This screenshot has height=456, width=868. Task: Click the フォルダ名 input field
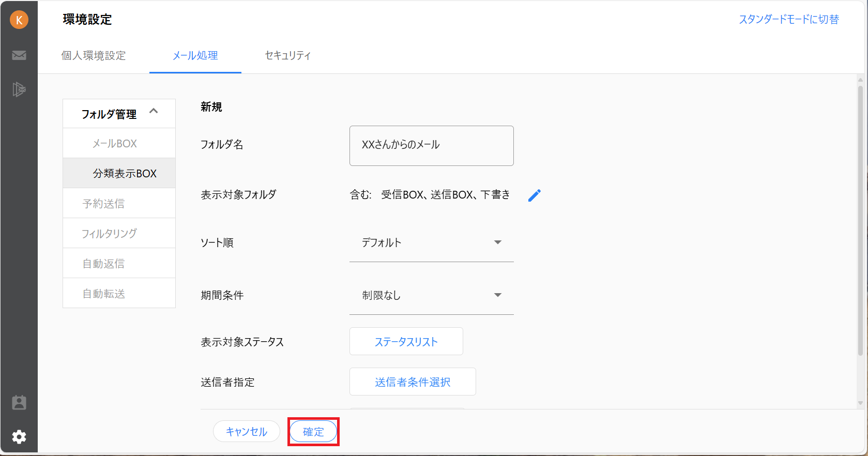[x=432, y=146]
